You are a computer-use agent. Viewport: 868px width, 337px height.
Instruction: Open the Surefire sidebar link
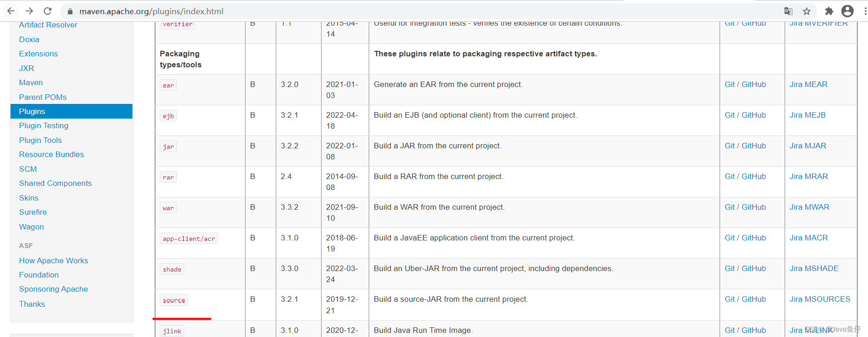click(33, 212)
